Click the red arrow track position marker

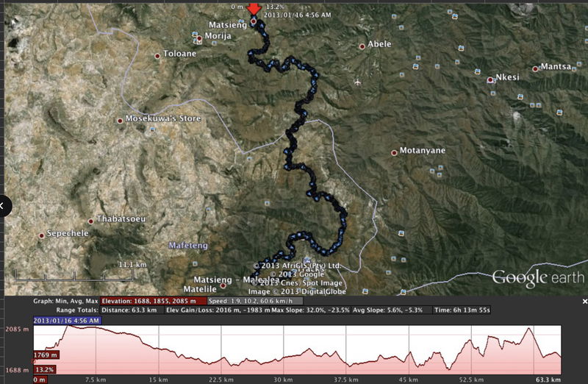click(x=254, y=8)
